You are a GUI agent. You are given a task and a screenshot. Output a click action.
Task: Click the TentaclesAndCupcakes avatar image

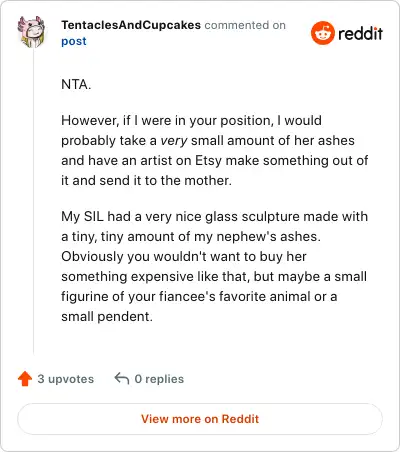point(31,32)
